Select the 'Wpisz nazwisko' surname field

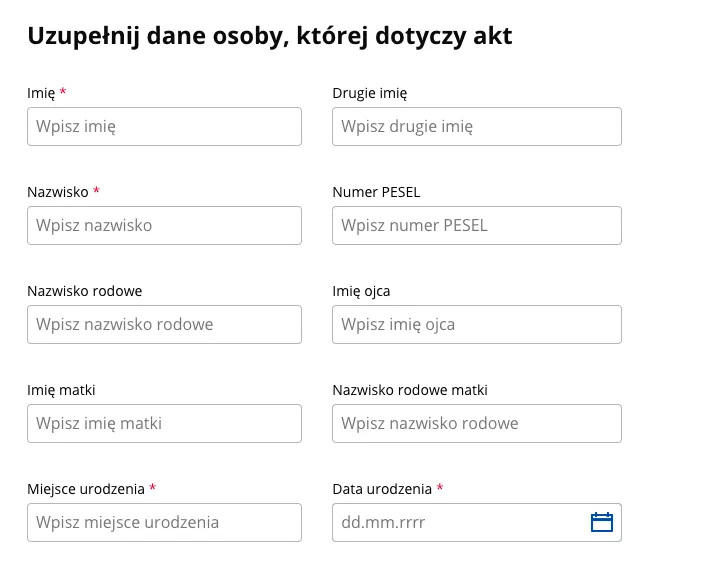coord(164,226)
